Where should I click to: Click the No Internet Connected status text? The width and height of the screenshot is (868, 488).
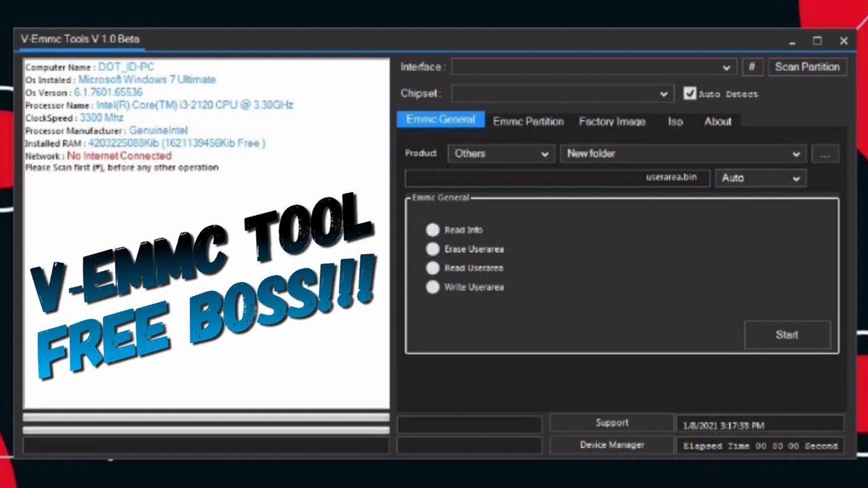coord(119,156)
